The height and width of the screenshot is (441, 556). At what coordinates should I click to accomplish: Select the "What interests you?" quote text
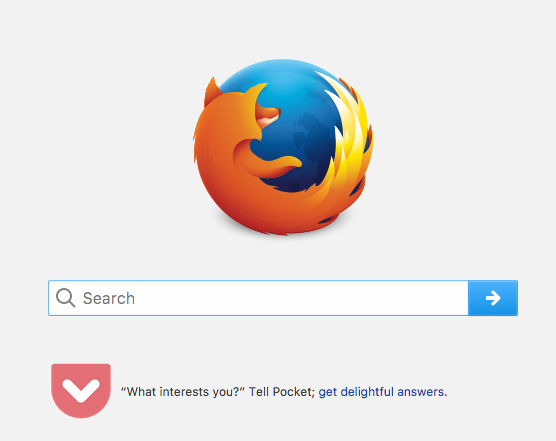pos(183,392)
